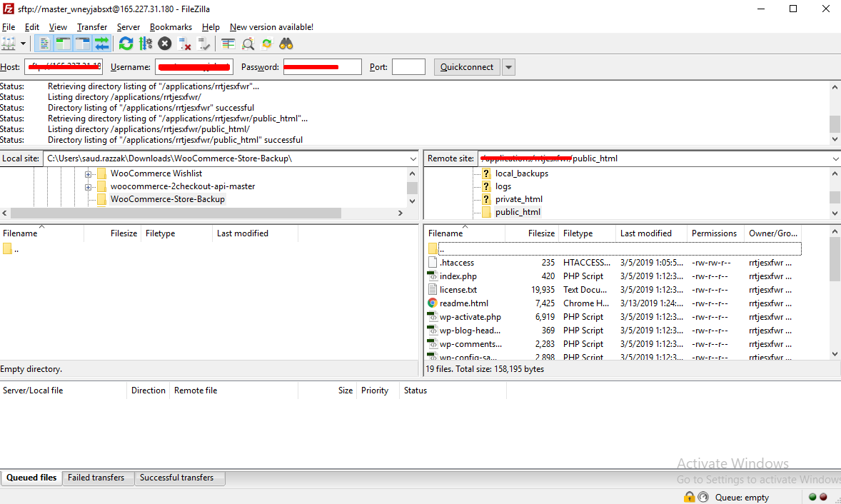Click the speed limits icon beside Queue
Screen dimensions: 841x504
(x=703, y=497)
